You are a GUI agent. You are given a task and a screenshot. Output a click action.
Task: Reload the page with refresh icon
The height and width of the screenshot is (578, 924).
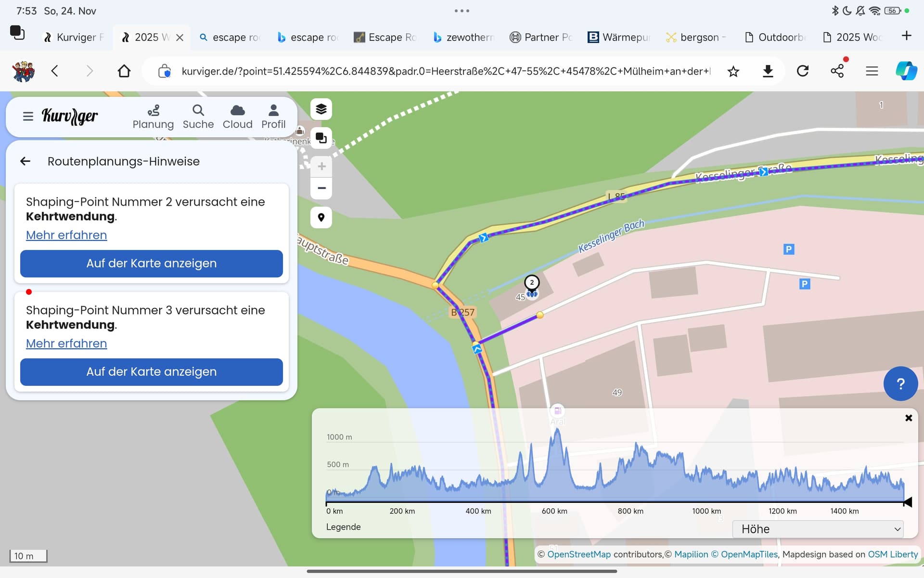[x=803, y=71]
